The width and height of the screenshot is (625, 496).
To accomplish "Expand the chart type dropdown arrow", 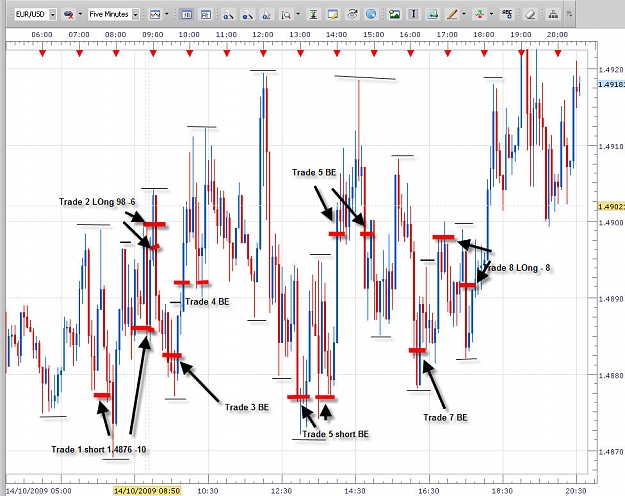I will point(167,14).
